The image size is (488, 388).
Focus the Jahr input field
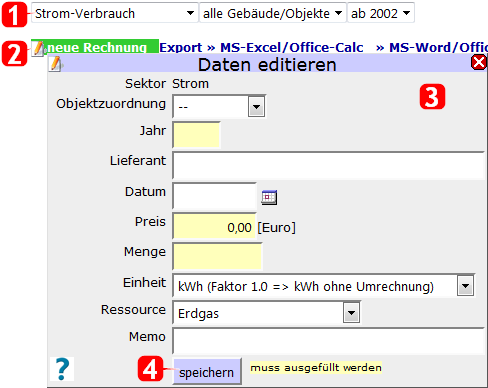pos(196,135)
